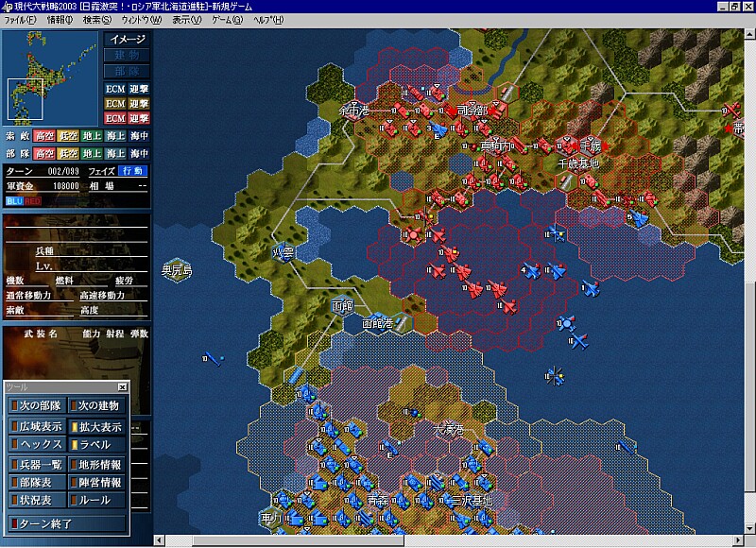The width and height of the screenshot is (756, 548).
Task: Click 次の建物 to jump to next building
Action: [97, 406]
